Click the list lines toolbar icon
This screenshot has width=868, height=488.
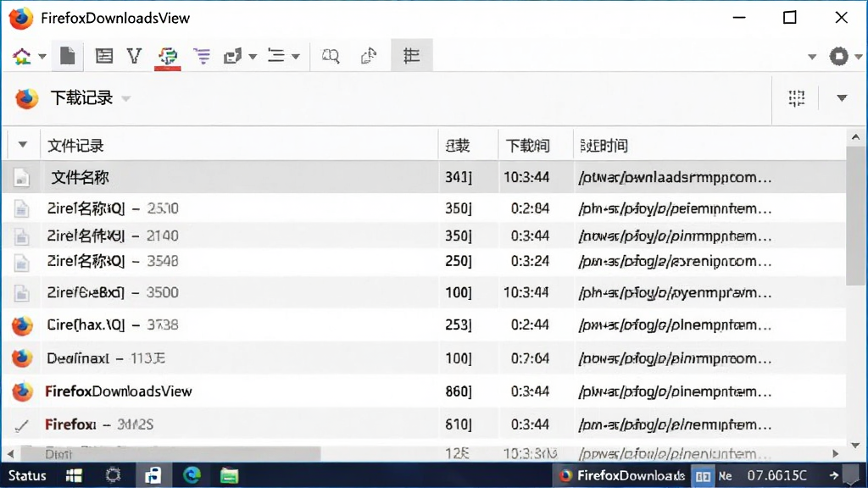(275, 56)
